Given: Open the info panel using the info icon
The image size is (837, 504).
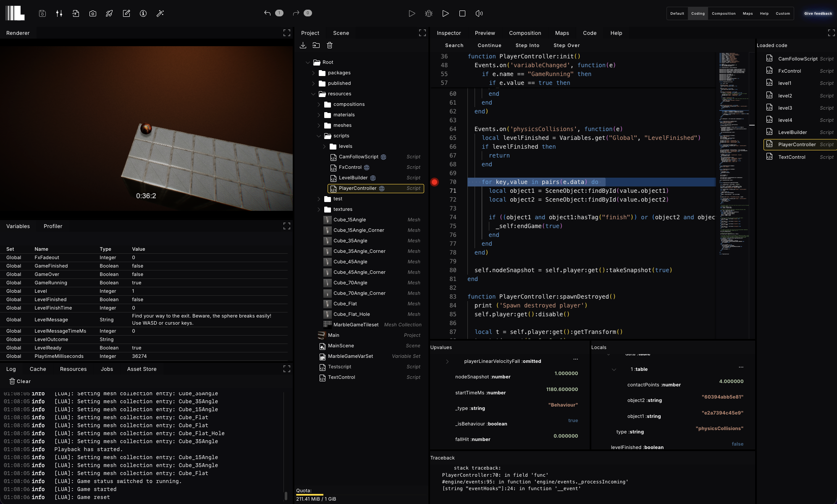Looking at the screenshot, I should coord(143,13).
